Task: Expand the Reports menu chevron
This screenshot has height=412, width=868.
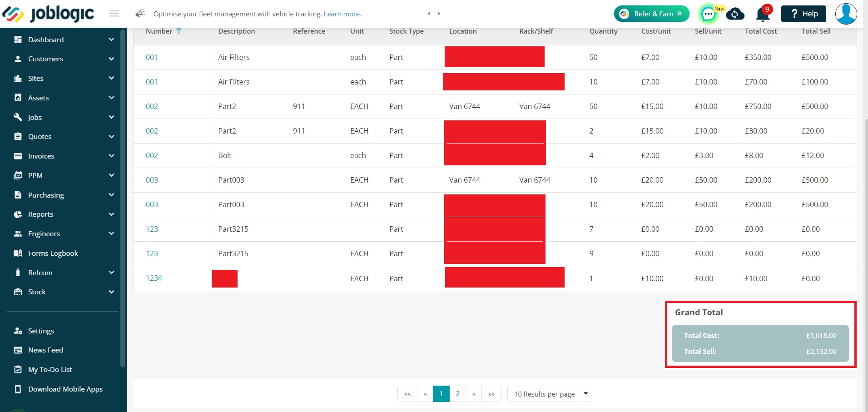Action: 112,214
